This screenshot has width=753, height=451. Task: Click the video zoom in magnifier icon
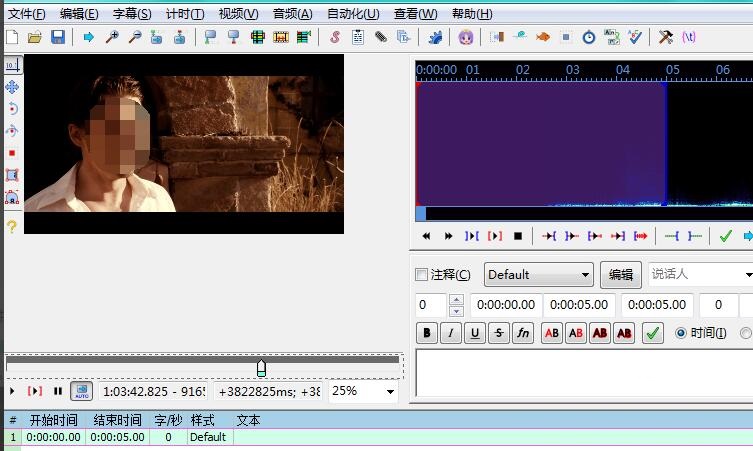coord(112,37)
